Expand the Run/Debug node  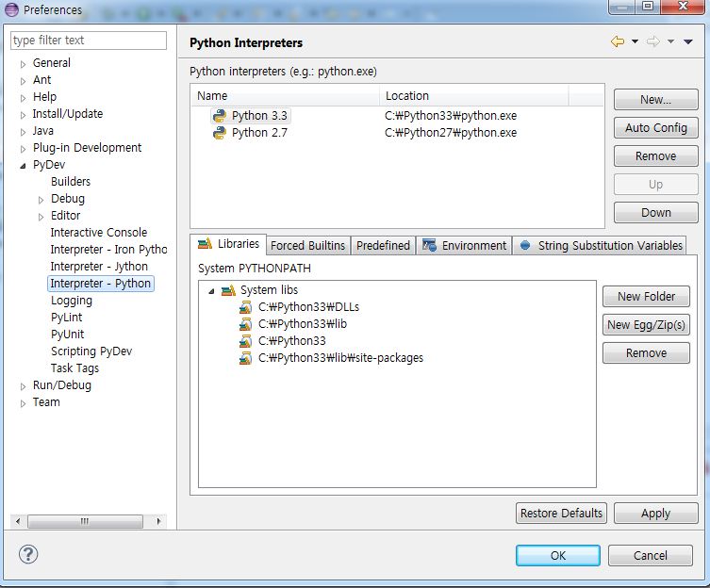point(23,386)
